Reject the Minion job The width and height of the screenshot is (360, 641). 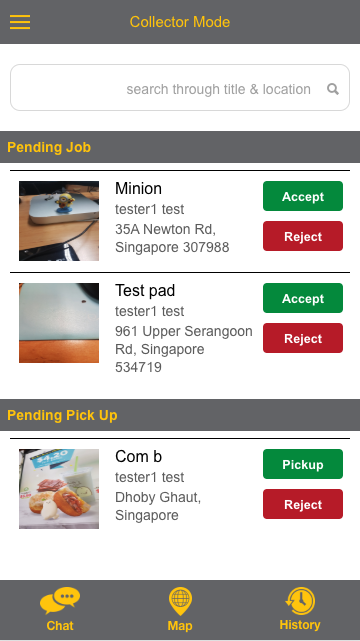(303, 236)
